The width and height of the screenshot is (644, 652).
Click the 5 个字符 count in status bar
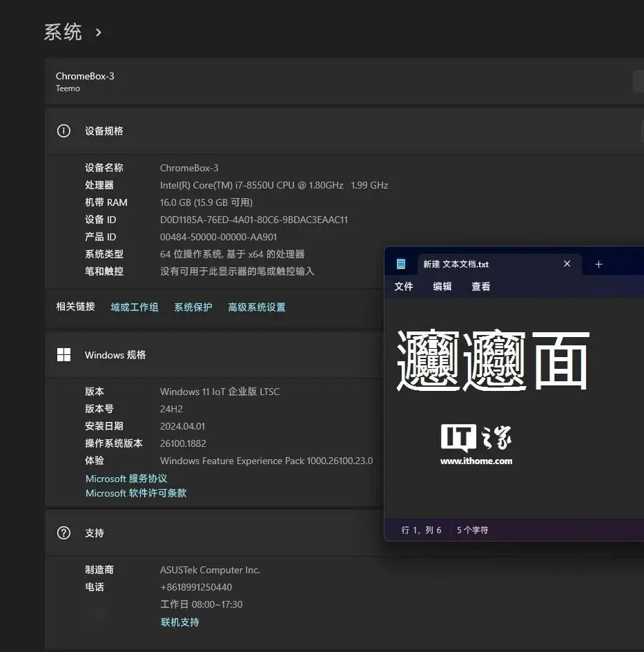coord(472,530)
